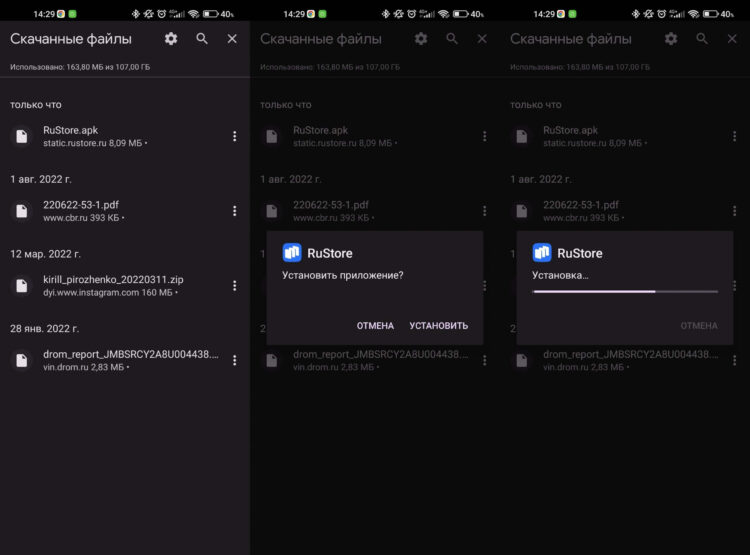This screenshot has width=750, height=555.
Task: Close the left-most downloads screen with X
Action: pos(232,39)
